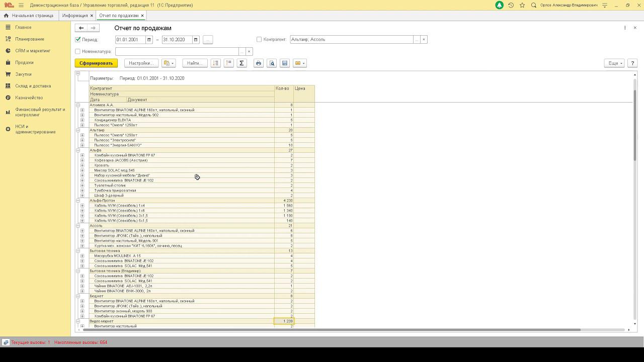Collapse the Бюджет group
The image size is (644, 362).
(78, 296)
